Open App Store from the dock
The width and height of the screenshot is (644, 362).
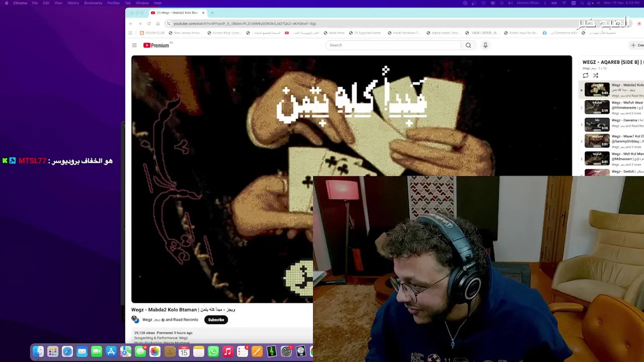(x=111, y=351)
